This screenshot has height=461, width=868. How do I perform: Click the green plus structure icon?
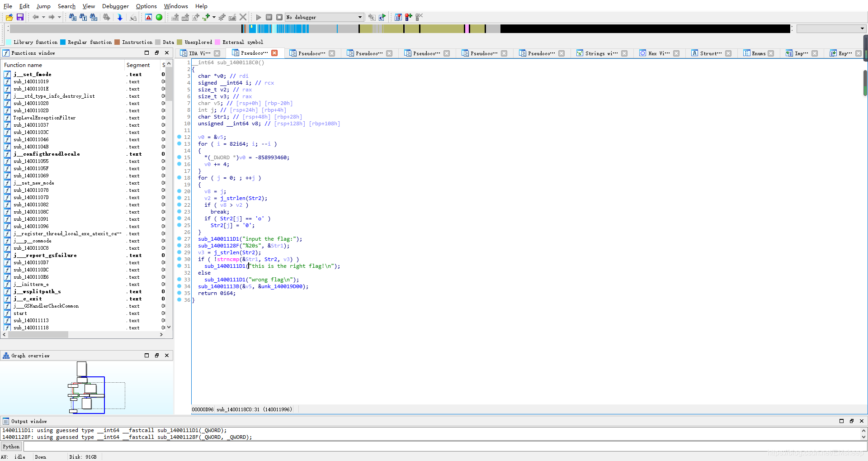[x=207, y=17]
